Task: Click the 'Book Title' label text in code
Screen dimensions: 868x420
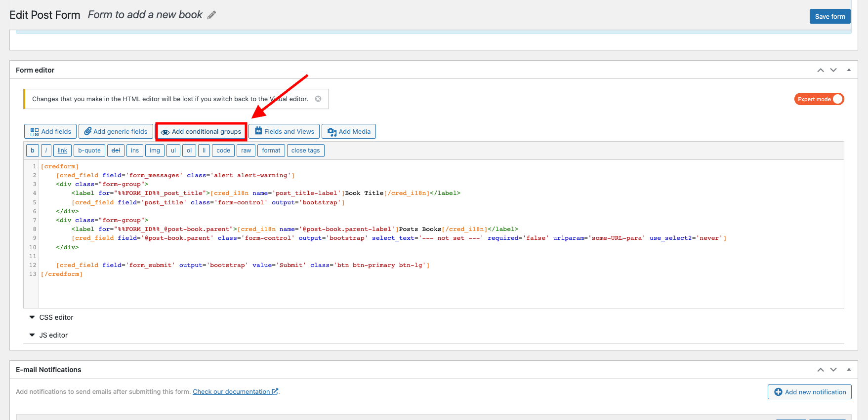Action: coord(364,193)
